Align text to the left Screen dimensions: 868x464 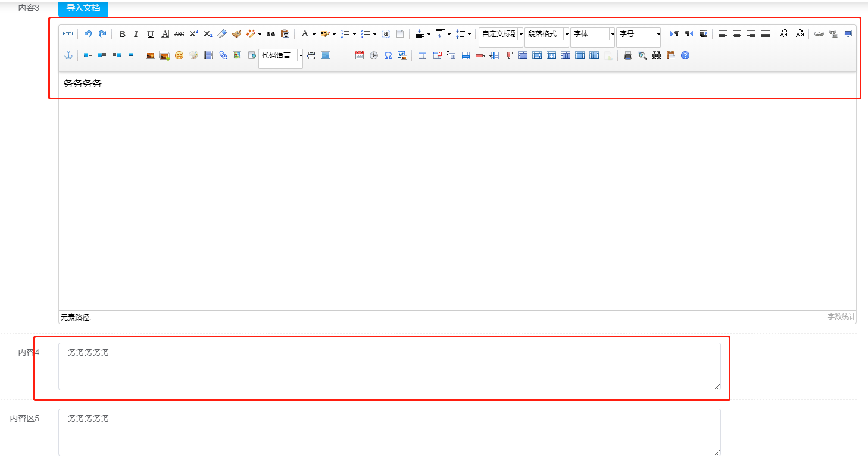coord(723,34)
